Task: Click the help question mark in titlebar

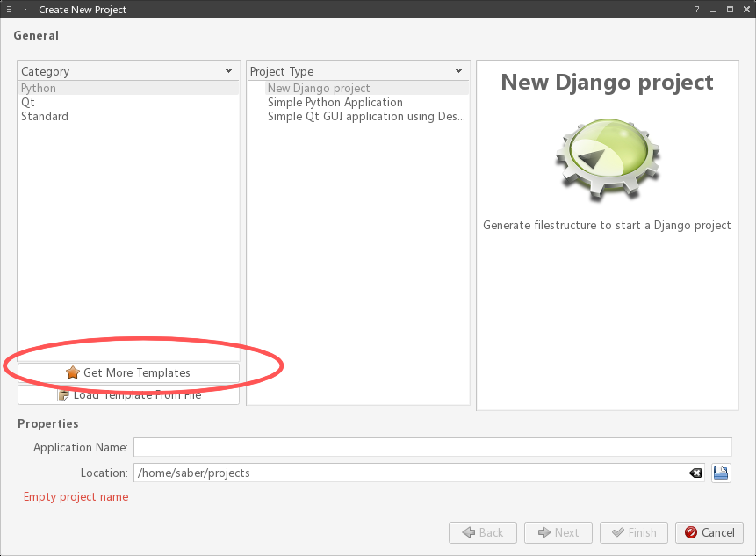Action: (x=696, y=9)
